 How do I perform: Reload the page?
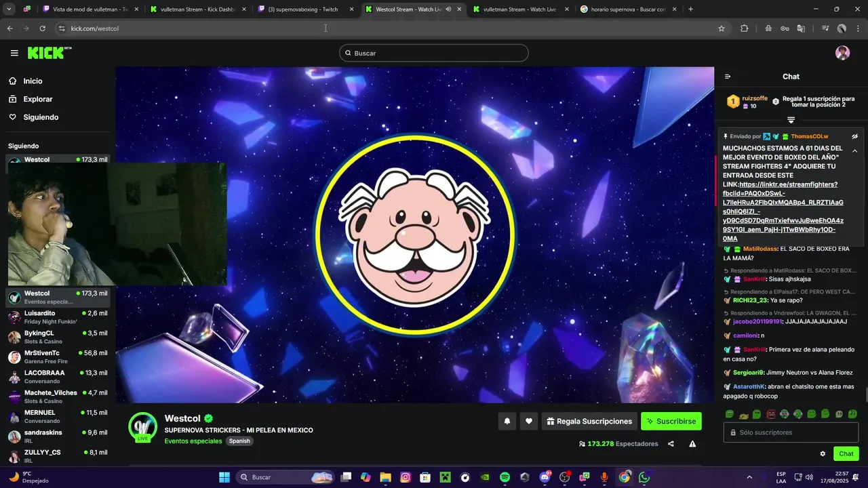[x=42, y=28]
